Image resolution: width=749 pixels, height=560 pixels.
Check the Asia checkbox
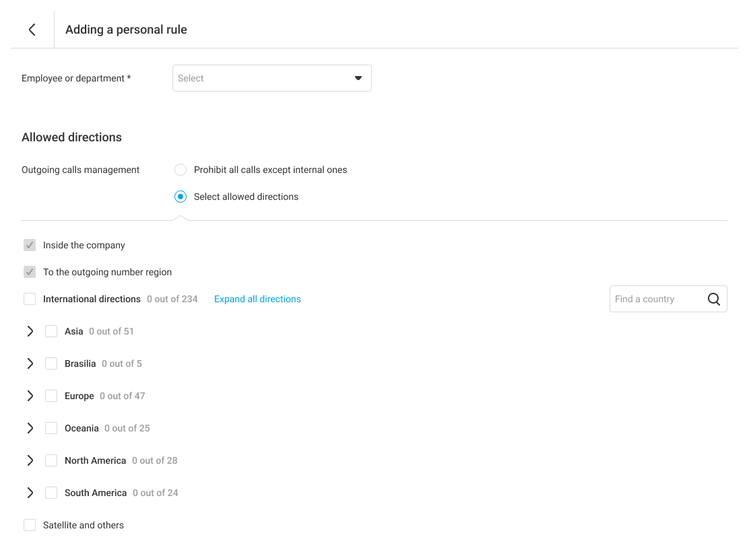tap(51, 331)
